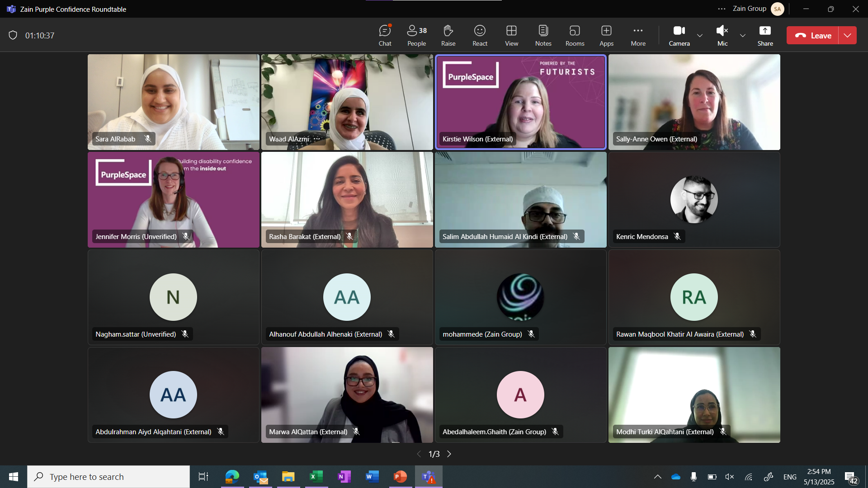Image resolution: width=868 pixels, height=488 pixels.
Task: Click muted mic icon on Sara AlRabab
Action: (148, 139)
